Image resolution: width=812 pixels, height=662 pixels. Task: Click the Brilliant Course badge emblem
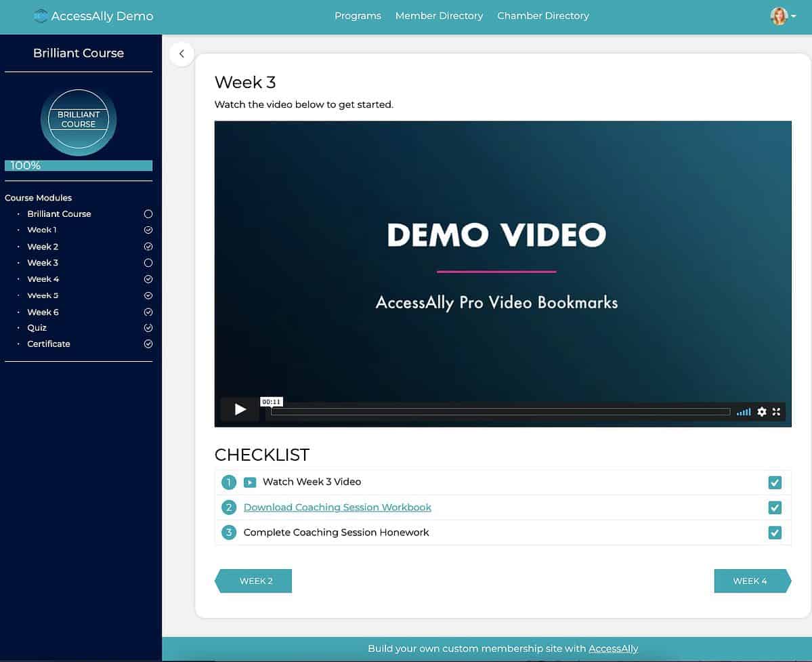pos(78,120)
